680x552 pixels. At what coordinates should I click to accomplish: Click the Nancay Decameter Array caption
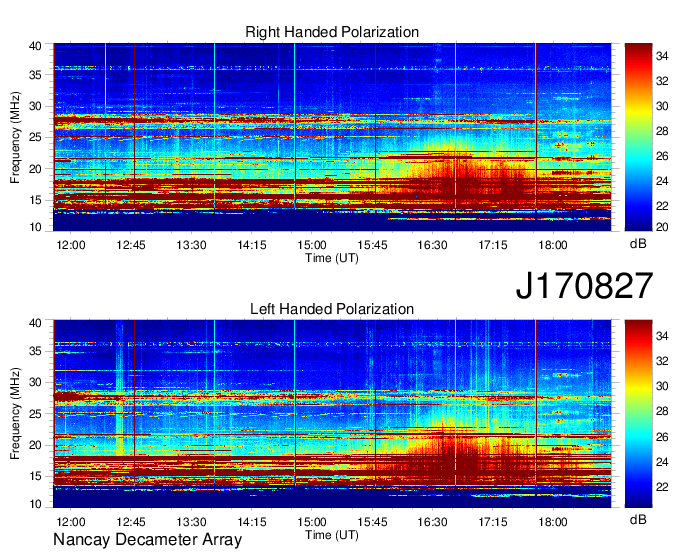pyautogui.click(x=147, y=539)
